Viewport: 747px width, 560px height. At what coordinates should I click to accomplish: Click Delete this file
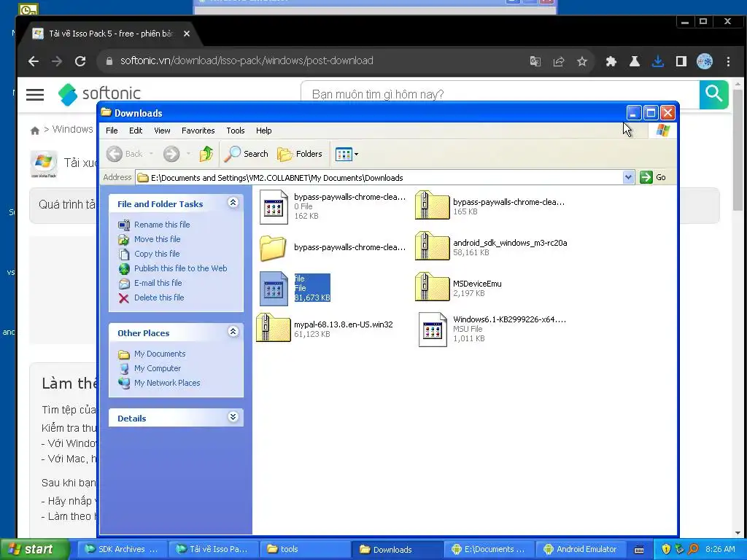tap(159, 297)
